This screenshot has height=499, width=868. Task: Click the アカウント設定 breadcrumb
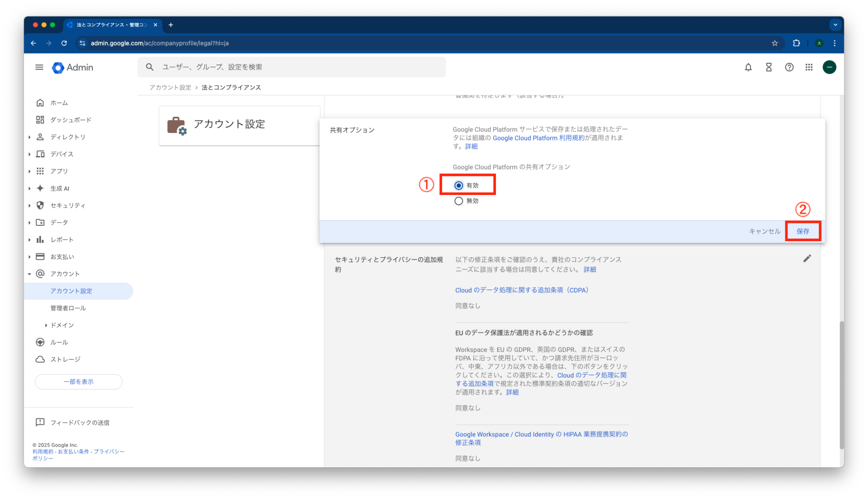[x=170, y=87]
